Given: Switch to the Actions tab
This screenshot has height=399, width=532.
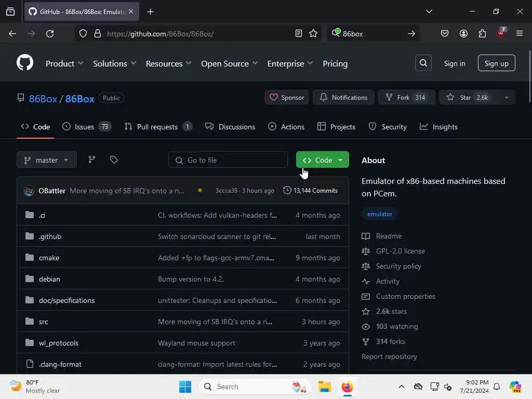Looking at the screenshot, I should coord(286,127).
